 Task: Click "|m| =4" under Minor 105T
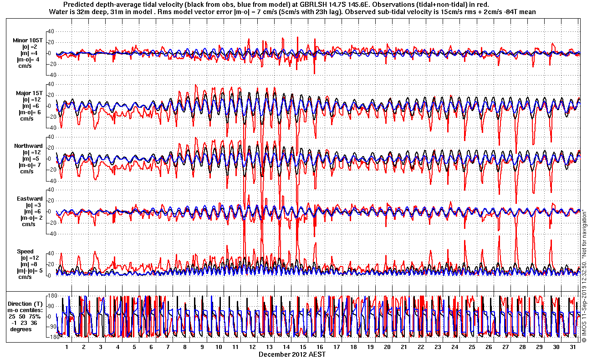click(x=30, y=53)
